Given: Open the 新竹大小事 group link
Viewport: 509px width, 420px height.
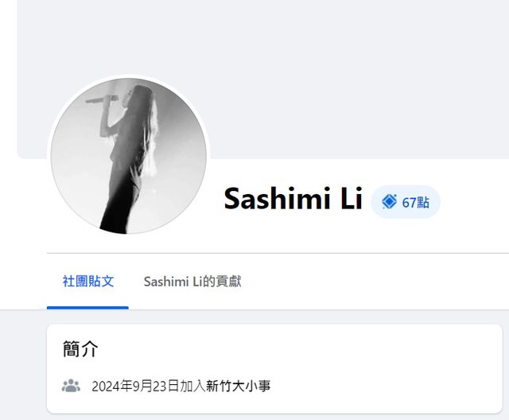Looking at the screenshot, I should [x=238, y=387].
